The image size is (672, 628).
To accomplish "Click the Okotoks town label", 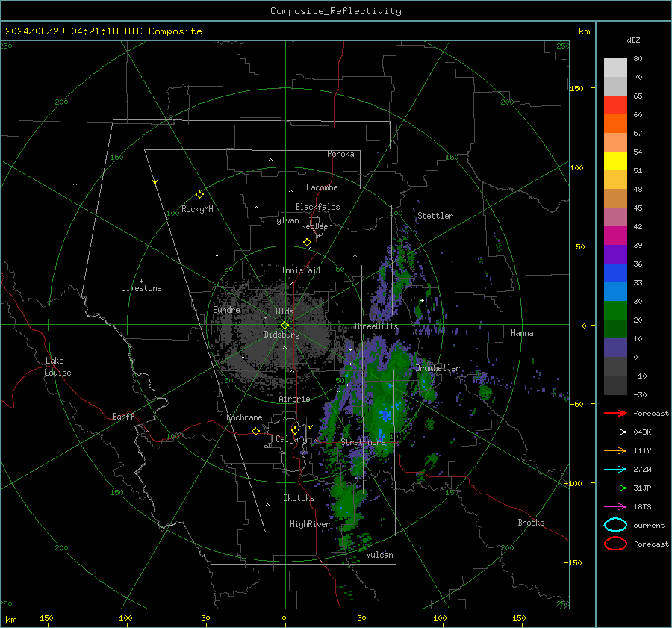I will [299, 498].
